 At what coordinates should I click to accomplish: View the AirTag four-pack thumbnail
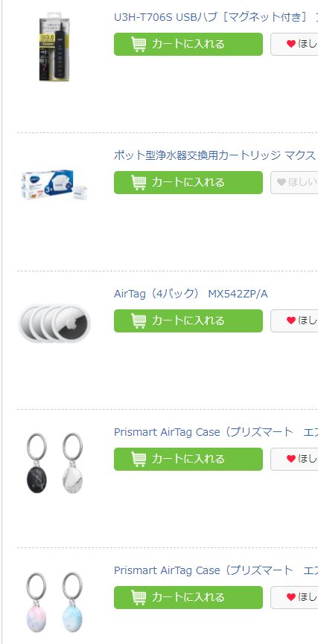[x=54, y=323]
